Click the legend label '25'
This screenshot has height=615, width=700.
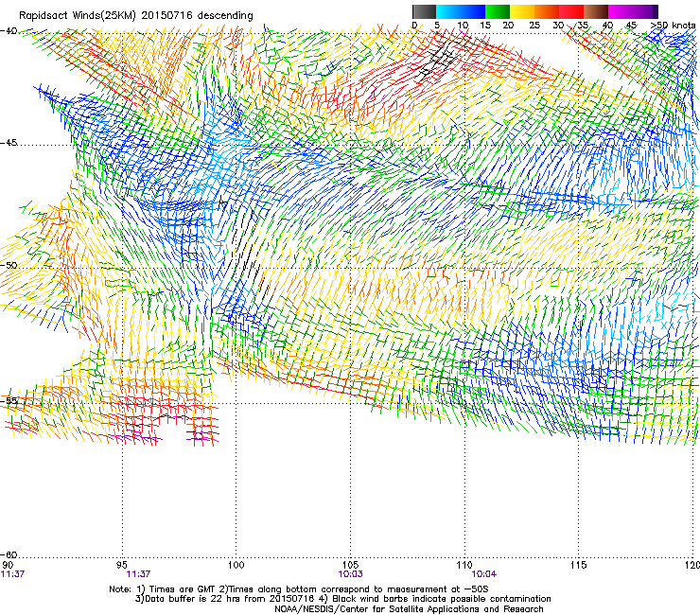(534, 26)
